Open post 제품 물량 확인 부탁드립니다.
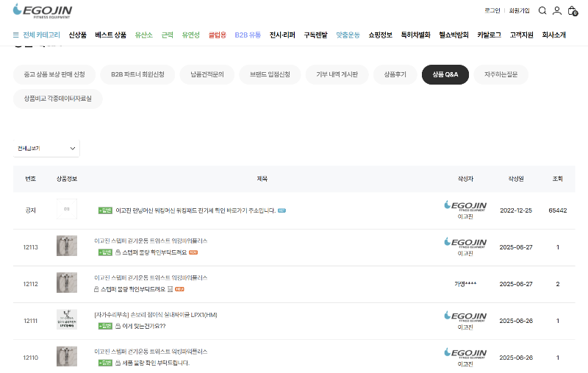 point(156,363)
